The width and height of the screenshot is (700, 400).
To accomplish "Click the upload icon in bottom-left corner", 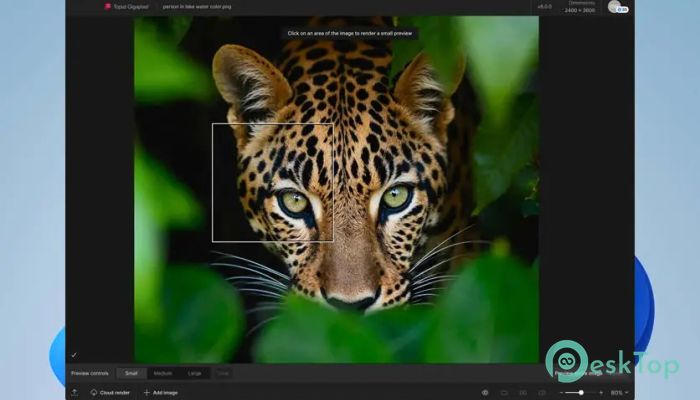I will tap(75, 392).
